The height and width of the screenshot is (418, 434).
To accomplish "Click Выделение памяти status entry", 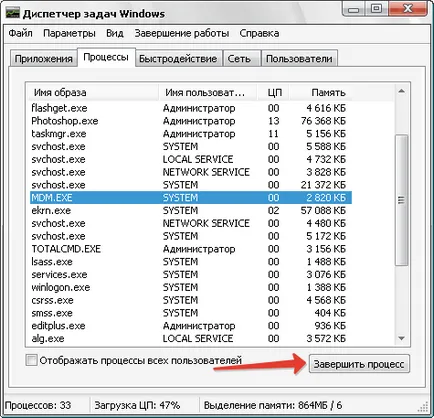I will click(273, 405).
